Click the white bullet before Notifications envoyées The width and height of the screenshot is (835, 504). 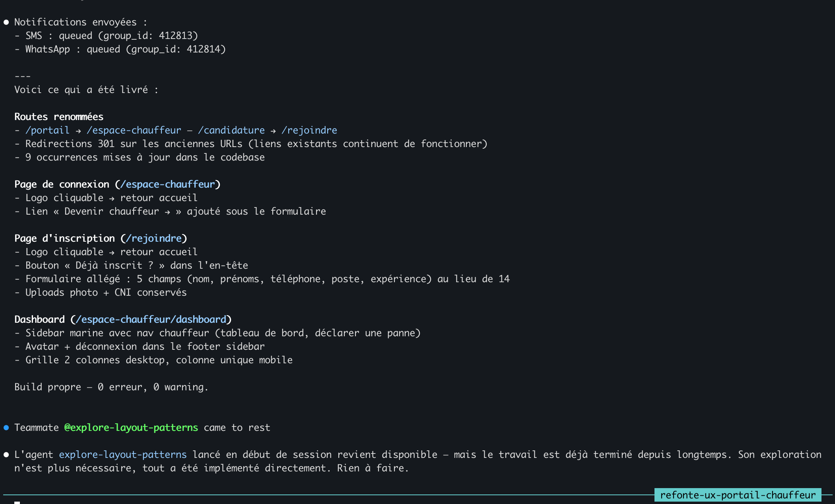[x=6, y=22]
